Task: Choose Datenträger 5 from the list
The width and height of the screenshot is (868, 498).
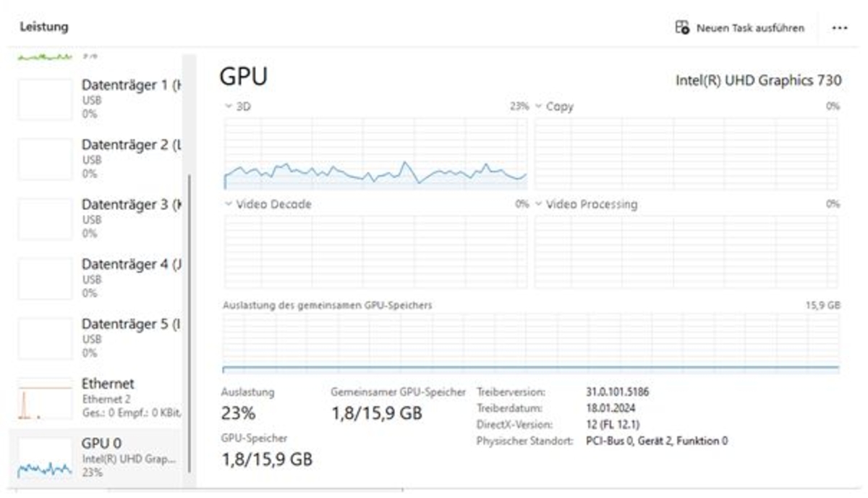Action: pos(98,338)
